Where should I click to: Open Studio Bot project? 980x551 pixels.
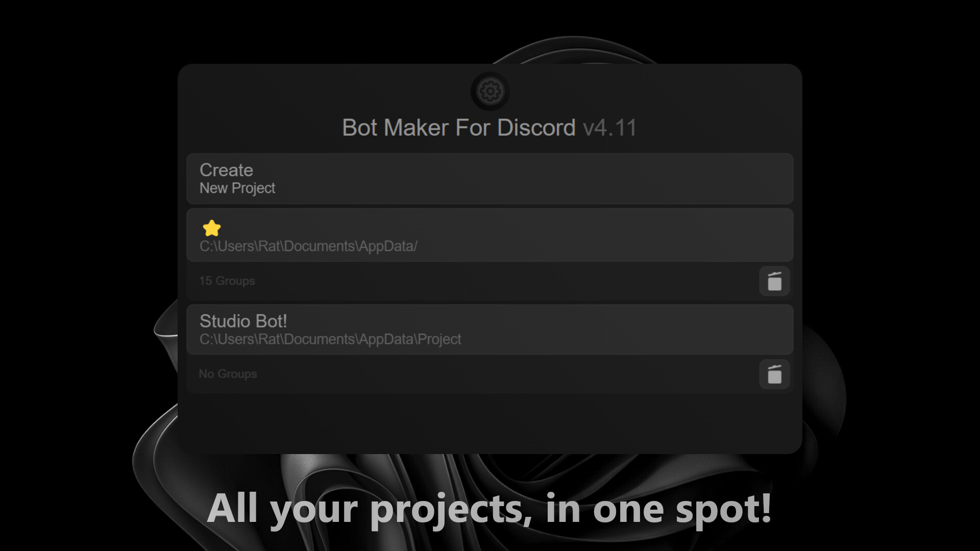coord(490,329)
